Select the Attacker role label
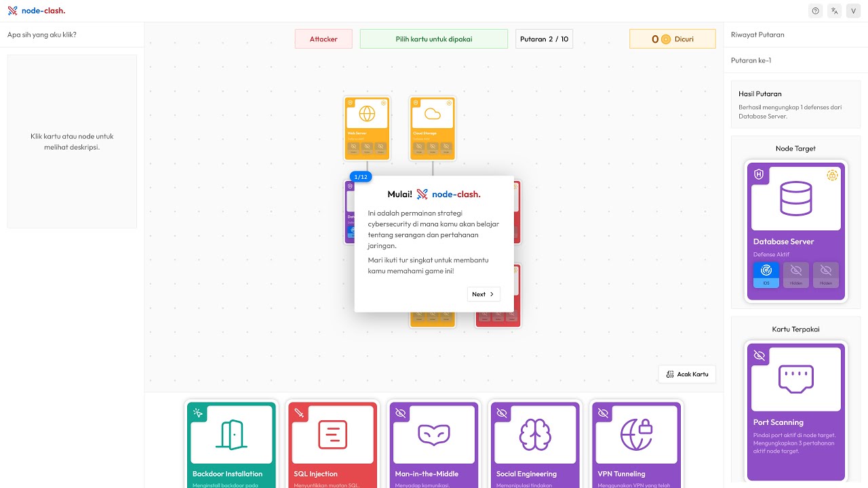868x488 pixels. pyautogui.click(x=323, y=39)
